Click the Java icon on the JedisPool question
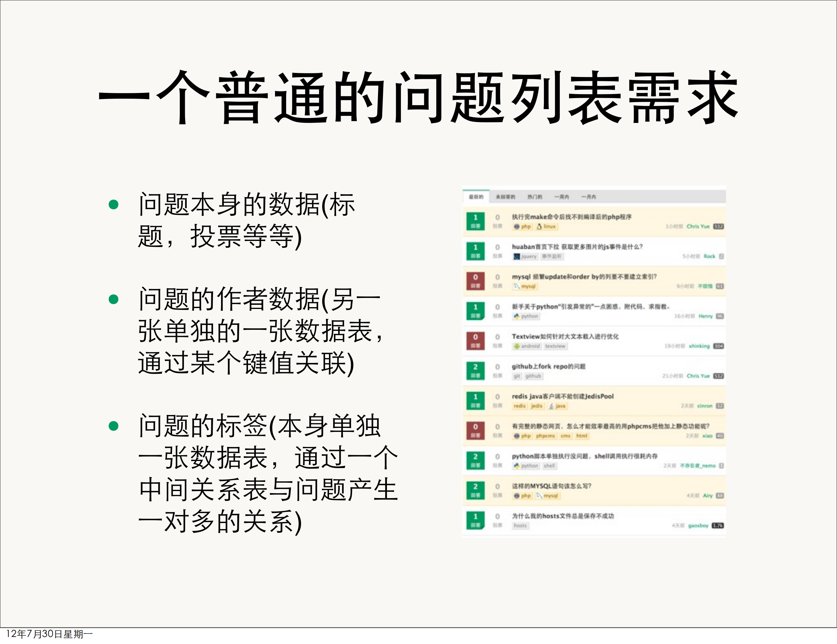Viewport: 837px width, 644px height. [551, 406]
